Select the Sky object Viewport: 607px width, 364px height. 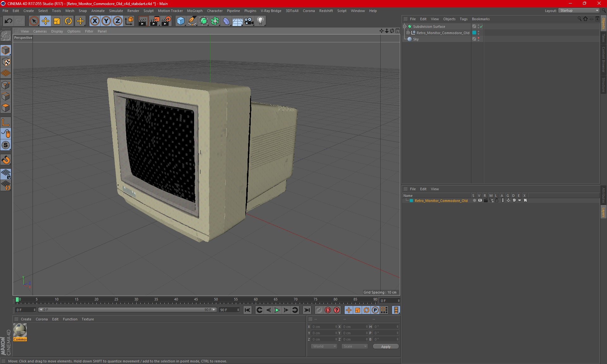point(416,39)
